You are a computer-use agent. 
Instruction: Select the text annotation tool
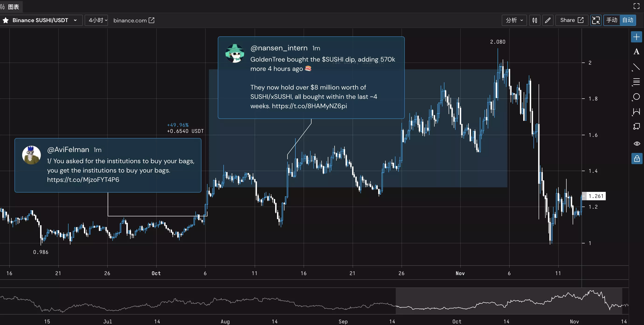point(636,52)
